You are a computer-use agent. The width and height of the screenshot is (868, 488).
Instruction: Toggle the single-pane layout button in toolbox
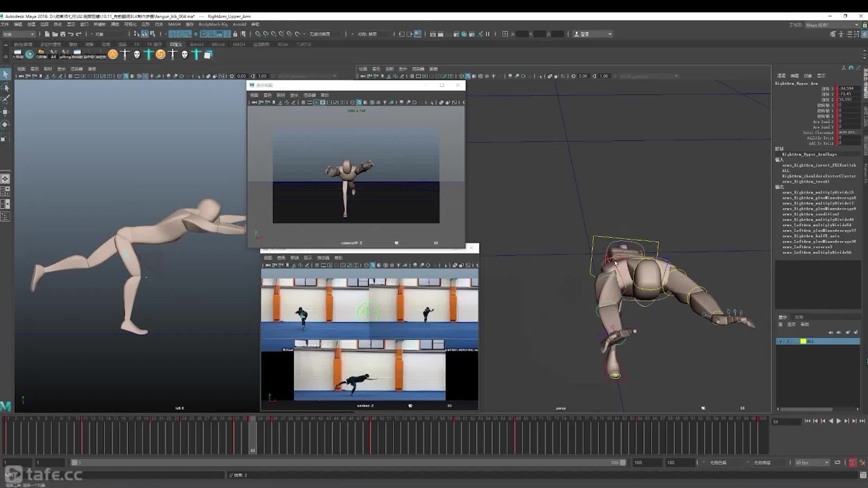click(5, 179)
